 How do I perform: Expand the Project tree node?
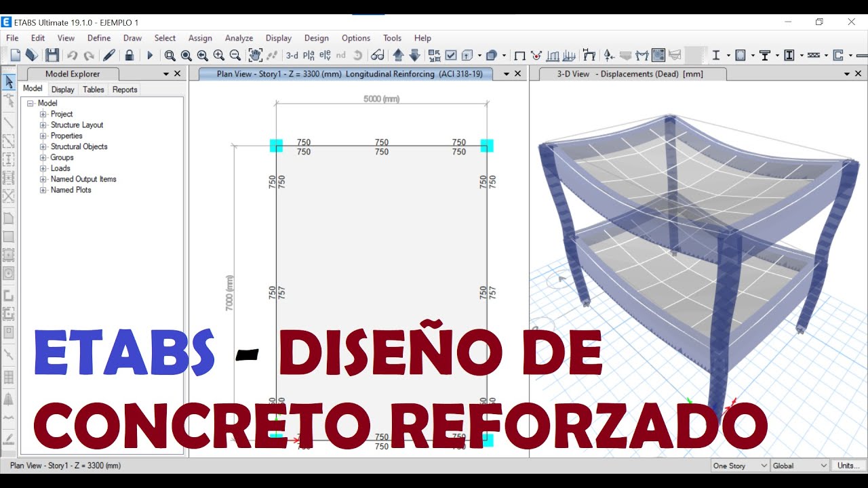point(43,114)
